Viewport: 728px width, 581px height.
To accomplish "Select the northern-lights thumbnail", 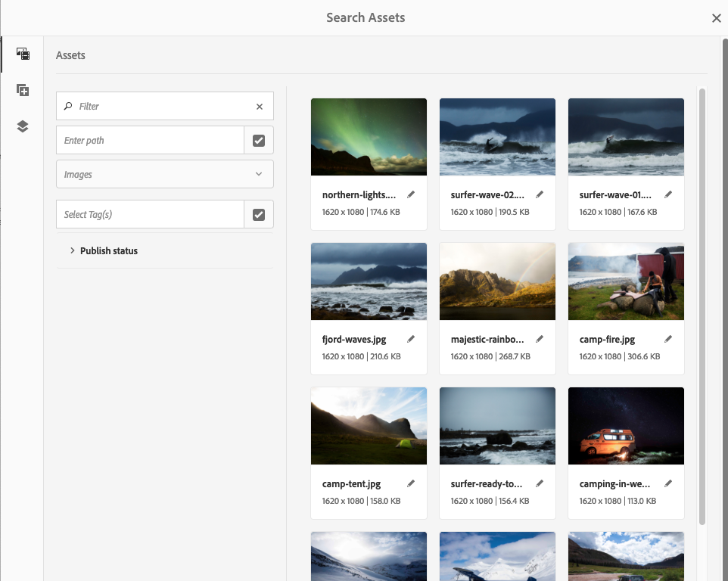I will [x=369, y=137].
